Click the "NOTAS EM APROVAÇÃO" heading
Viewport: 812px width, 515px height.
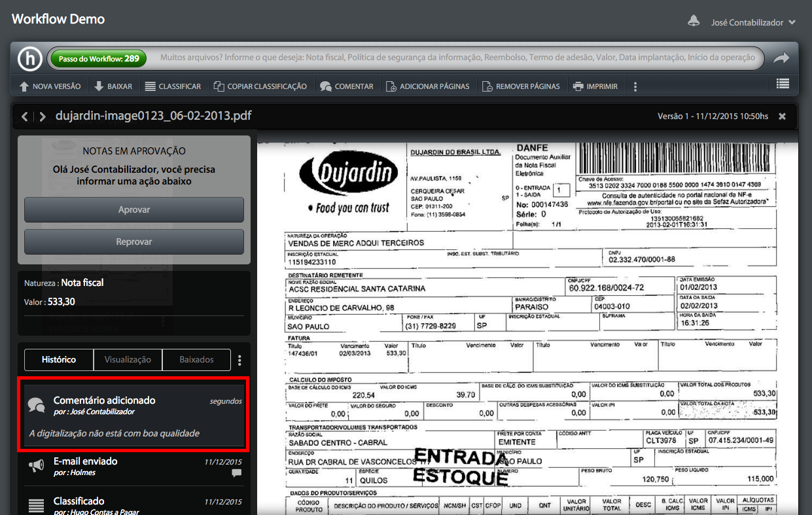134,151
